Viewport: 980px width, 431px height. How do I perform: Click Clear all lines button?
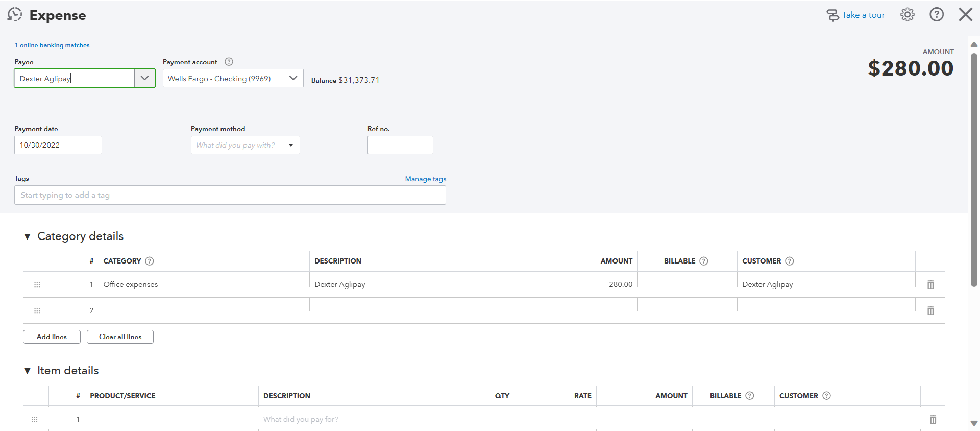(x=120, y=337)
